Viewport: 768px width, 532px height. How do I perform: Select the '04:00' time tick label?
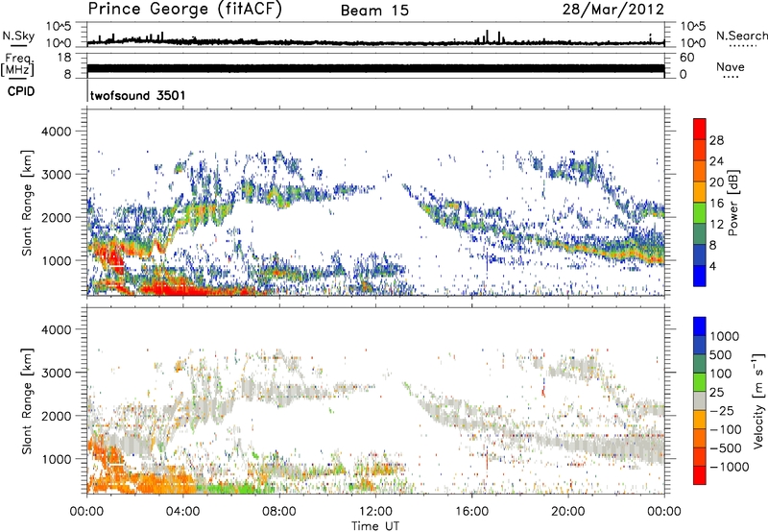pos(182,512)
